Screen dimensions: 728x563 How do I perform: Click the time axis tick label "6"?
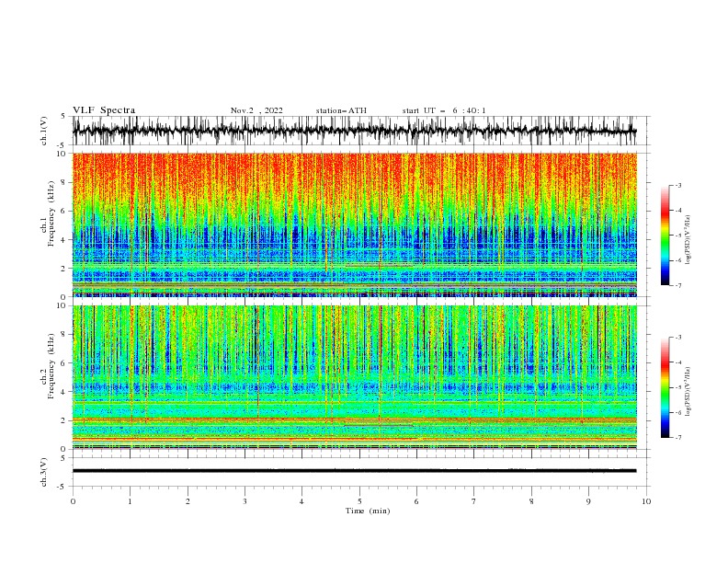point(416,501)
